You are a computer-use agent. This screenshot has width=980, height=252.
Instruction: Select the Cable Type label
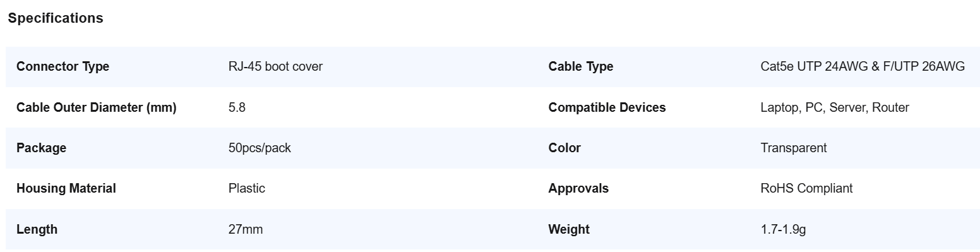point(580,66)
